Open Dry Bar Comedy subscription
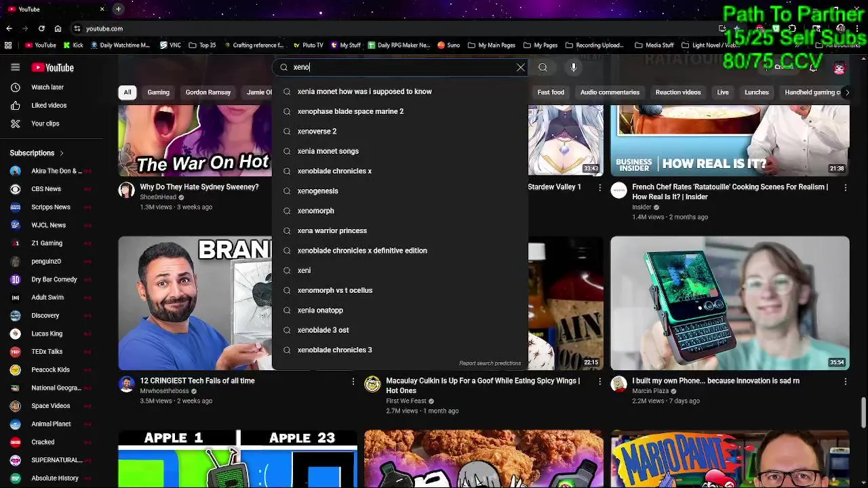The width and height of the screenshot is (868, 488). [x=52, y=279]
